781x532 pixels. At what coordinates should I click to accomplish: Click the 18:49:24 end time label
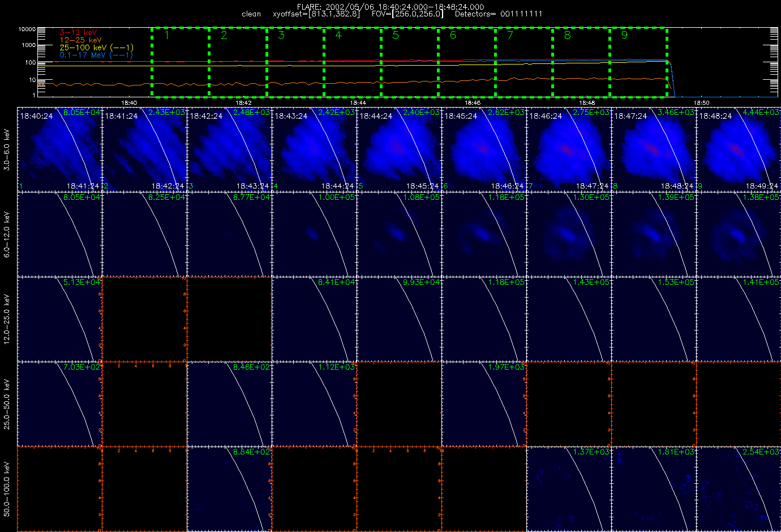(762, 186)
